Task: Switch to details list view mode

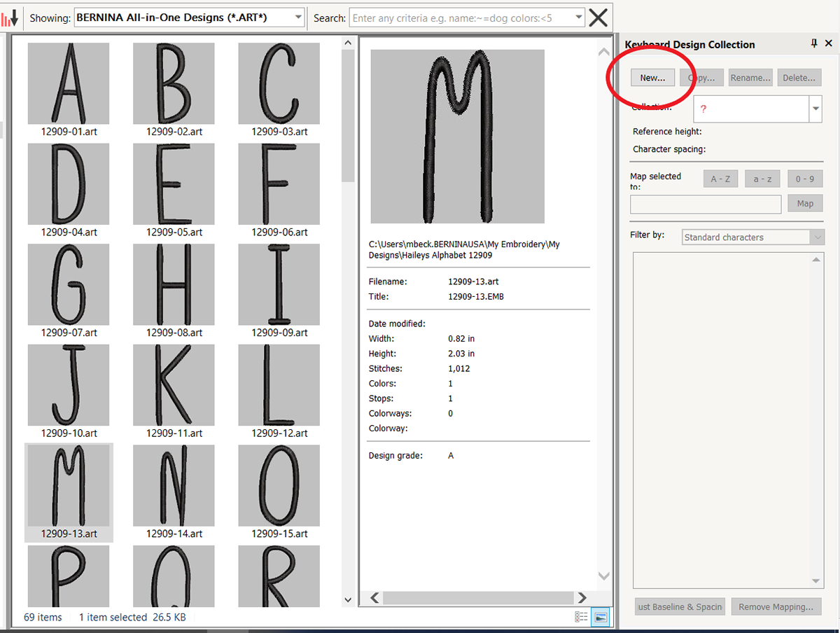Action: 582,617
